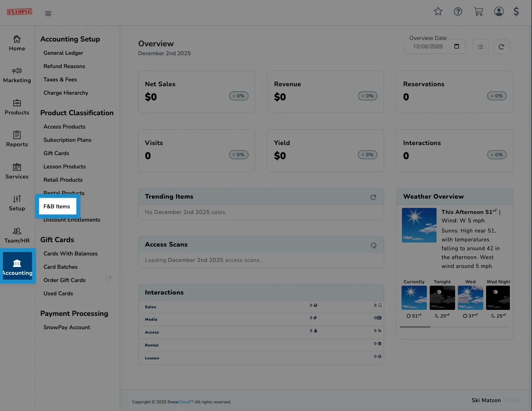The width and height of the screenshot is (532, 411).
Task: Open General Ledger
Action: click(63, 53)
